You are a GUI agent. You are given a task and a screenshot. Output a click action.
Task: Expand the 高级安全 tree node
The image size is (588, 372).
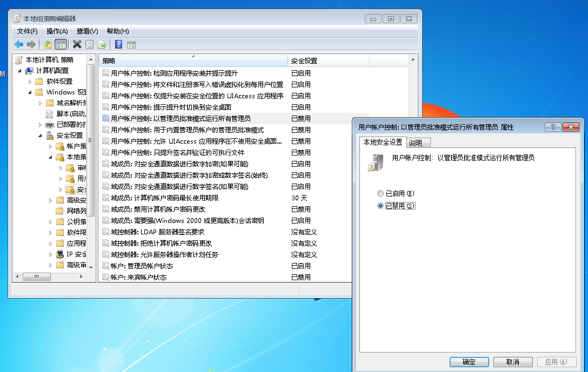pyautogui.click(x=51, y=200)
